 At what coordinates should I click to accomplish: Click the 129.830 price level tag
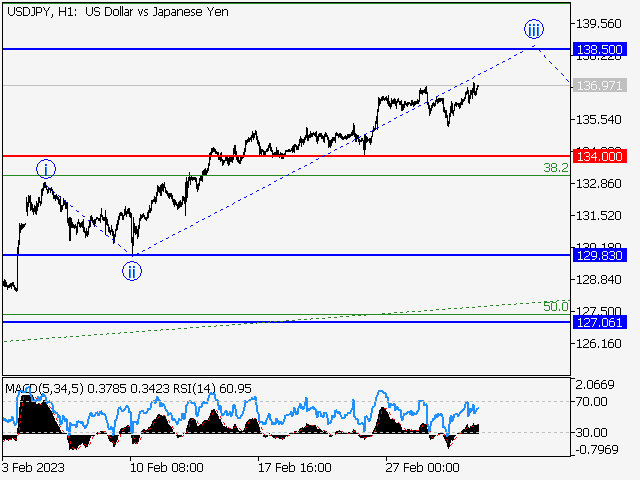coord(600,256)
